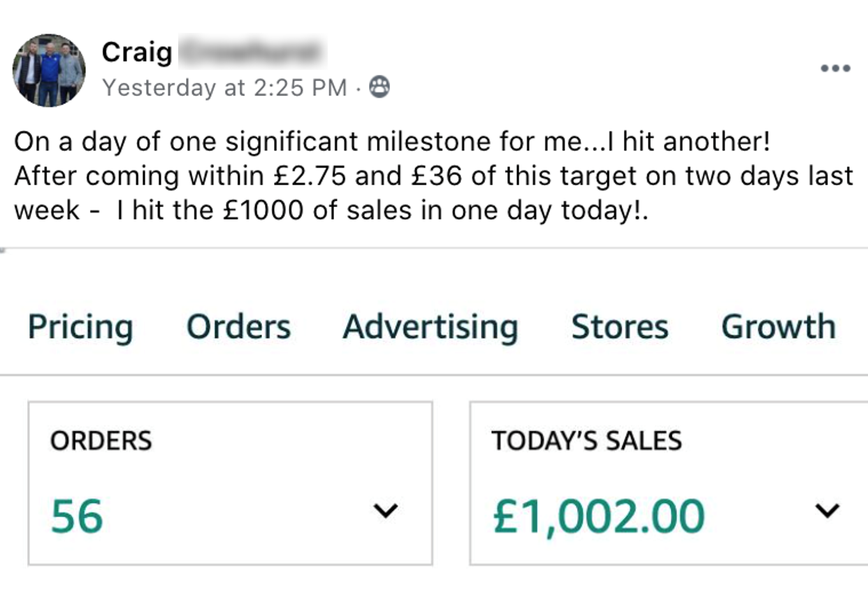Click the post line mentioning £2.75 and £36
The height and width of the screenshot is (604, 868).
pos(433,176)
